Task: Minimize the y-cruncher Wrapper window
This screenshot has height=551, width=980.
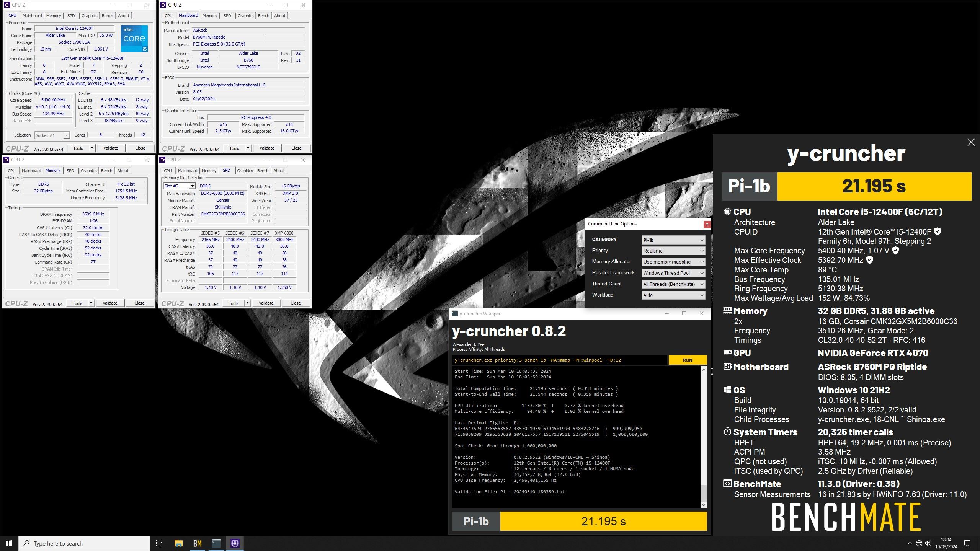Action: tap(666, 314)
